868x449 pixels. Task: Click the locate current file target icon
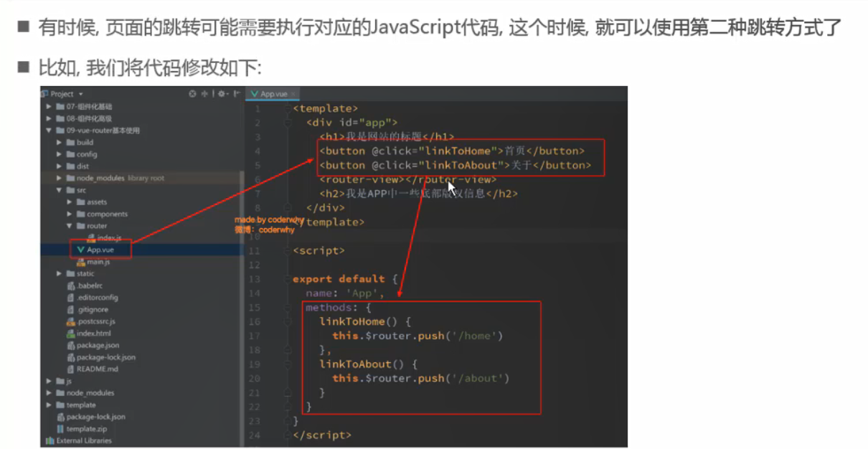192,94
